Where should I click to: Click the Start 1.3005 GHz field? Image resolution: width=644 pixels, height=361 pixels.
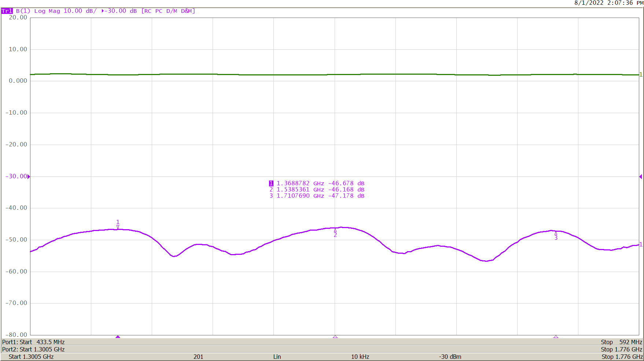(x=31, y=357)
